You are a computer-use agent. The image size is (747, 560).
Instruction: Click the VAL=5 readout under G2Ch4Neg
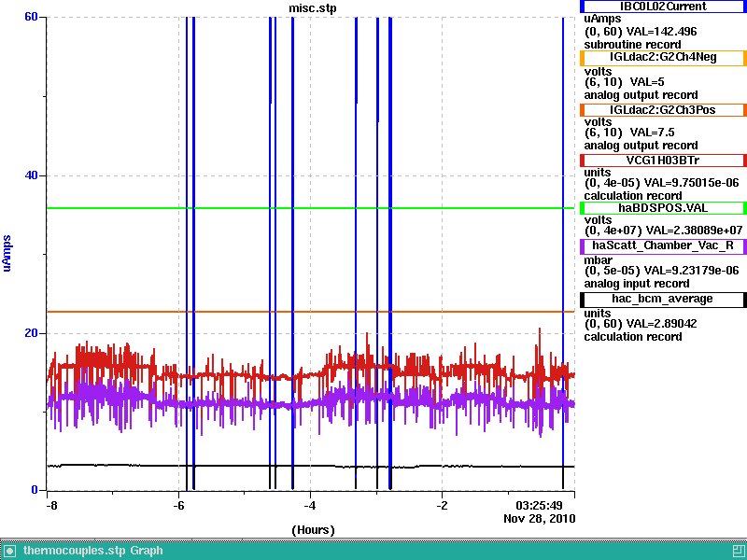(647, 82)
